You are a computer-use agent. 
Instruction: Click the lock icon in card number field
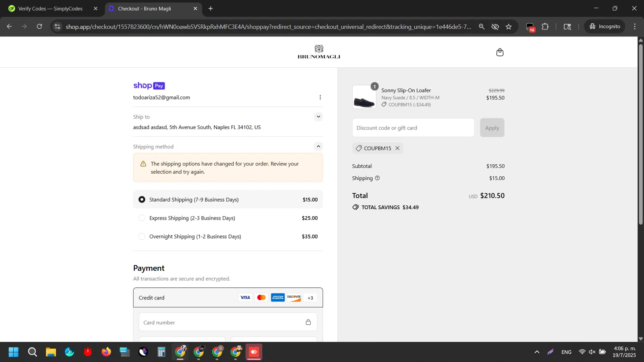point(308,322)
